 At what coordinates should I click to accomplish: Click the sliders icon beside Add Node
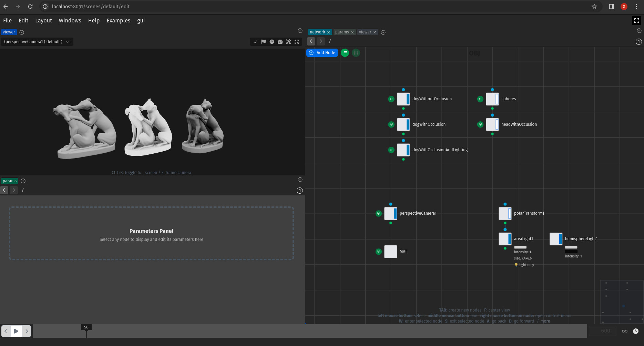tap(356, 53)
